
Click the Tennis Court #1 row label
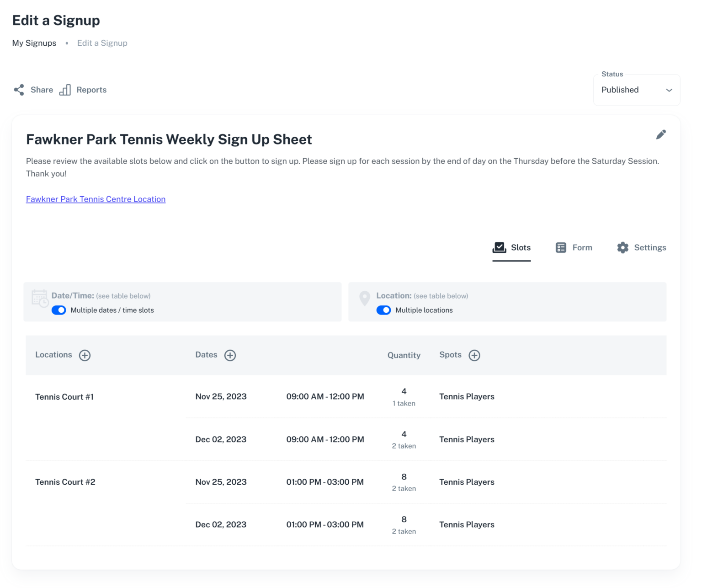pyautogui.click(x=64, y=396)
